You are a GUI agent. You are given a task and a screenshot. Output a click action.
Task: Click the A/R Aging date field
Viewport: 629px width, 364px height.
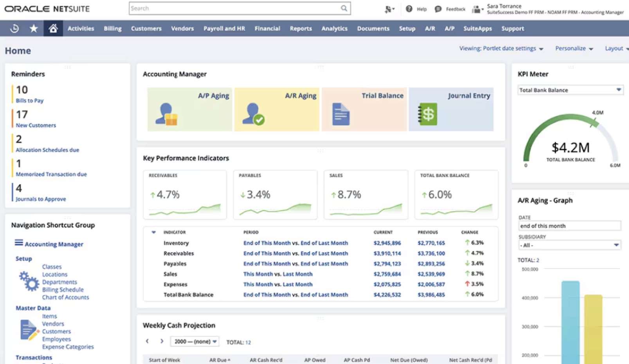click(570, 226)
